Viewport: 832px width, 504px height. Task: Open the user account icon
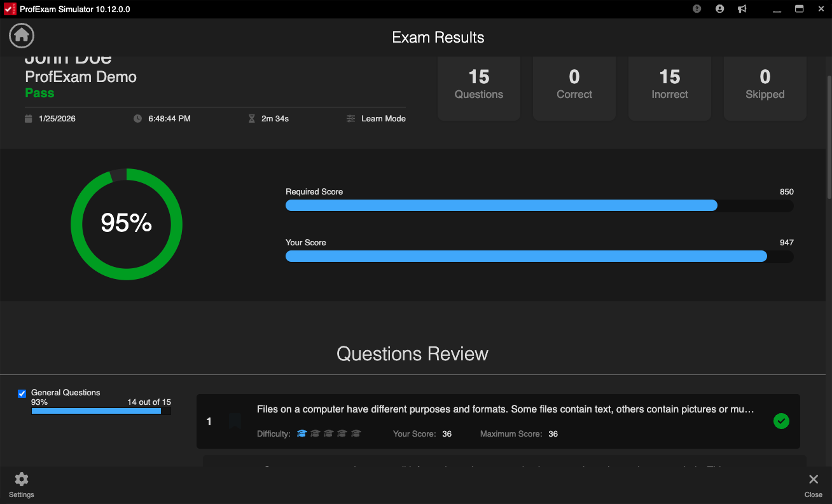click(720, 9)
